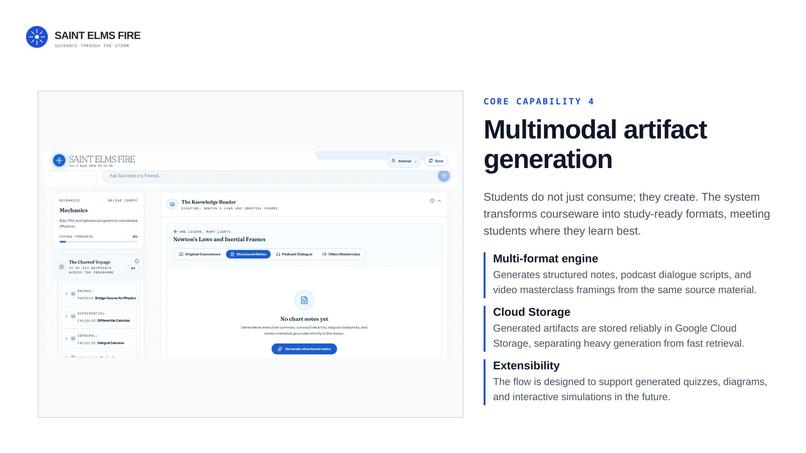Click the embedded app screenshot thumbnail
The height and width of the screenshot is (453, 806).
tap(250, 254)
